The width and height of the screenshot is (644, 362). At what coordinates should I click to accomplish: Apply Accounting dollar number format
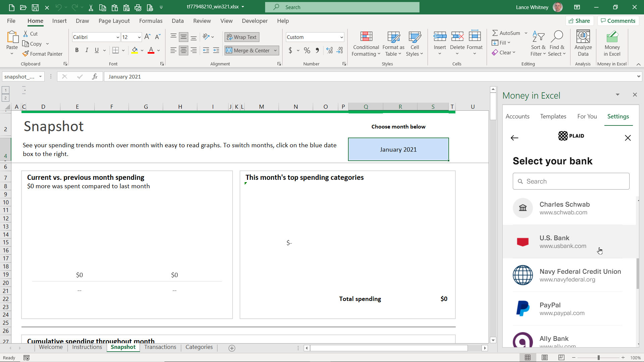coord(290,50)
